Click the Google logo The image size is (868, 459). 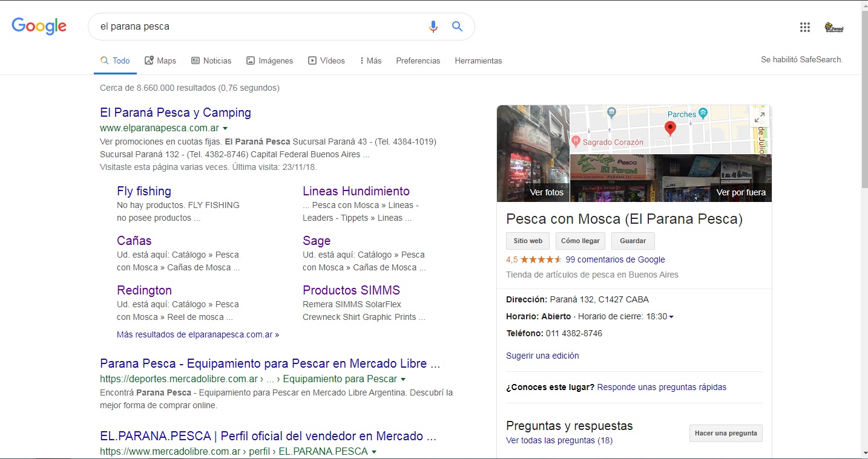[x=39, y=26]
